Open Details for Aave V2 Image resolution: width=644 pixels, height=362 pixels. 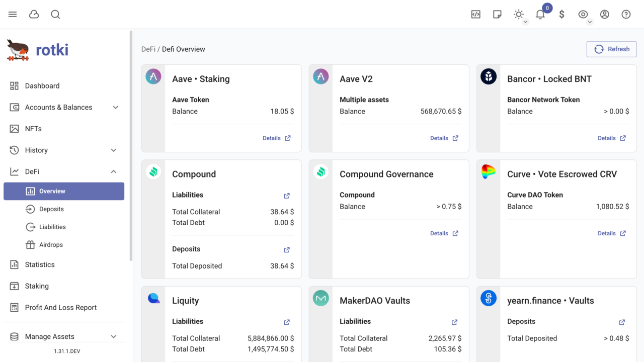[x=444, y=138]
